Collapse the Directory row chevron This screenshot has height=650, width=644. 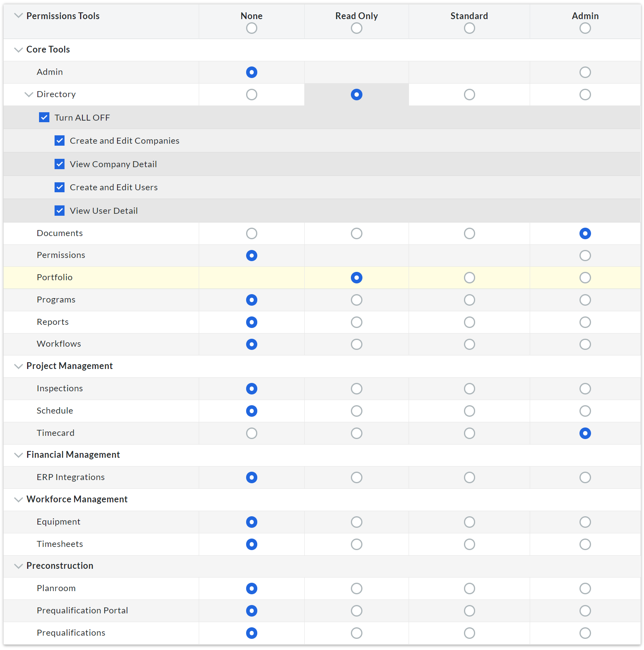(29, 94)
